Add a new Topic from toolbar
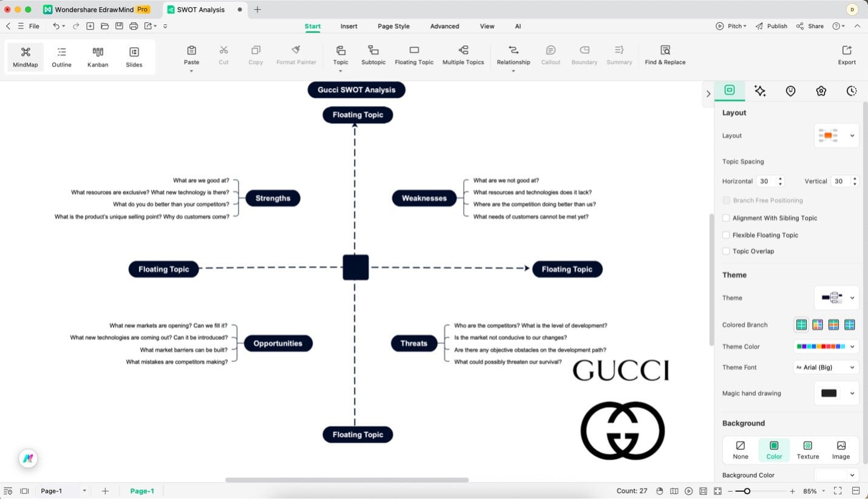 (341, 55)
